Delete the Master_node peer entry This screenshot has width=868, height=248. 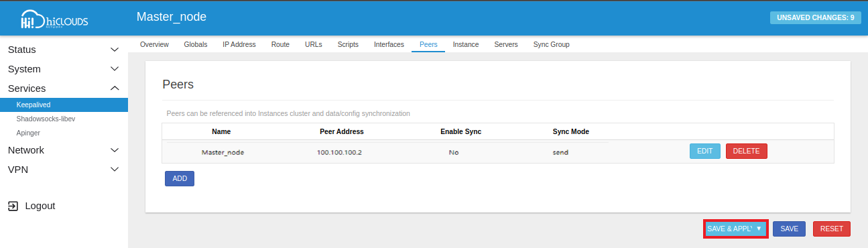point(747,151)
